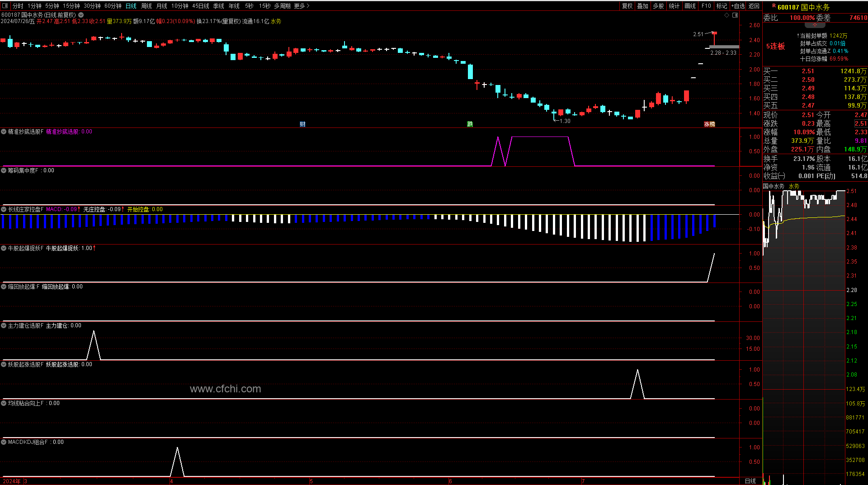The image size is (868, 485).
Task: Switch to the 15秒 period
Action: pos(265,6)
